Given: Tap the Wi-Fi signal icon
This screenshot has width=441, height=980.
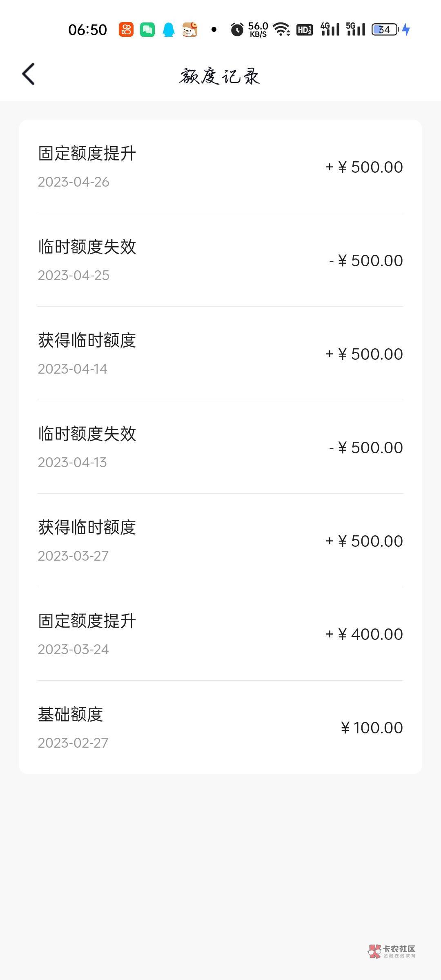Looking at the screenshot, I should pos(281,29).
